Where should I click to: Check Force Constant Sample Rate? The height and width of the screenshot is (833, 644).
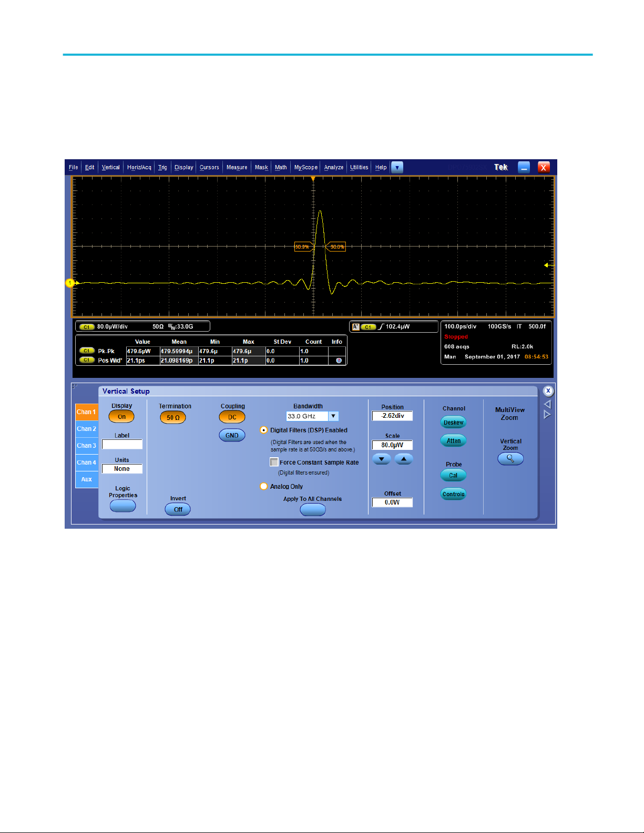pos(274,462)
